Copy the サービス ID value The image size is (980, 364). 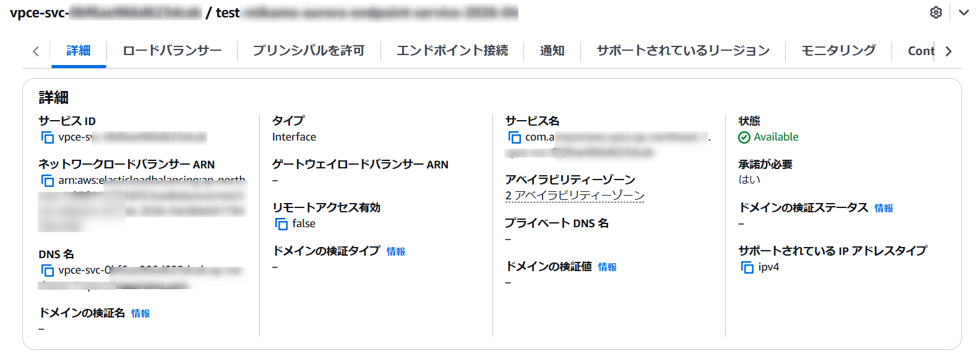pos(48,137)
